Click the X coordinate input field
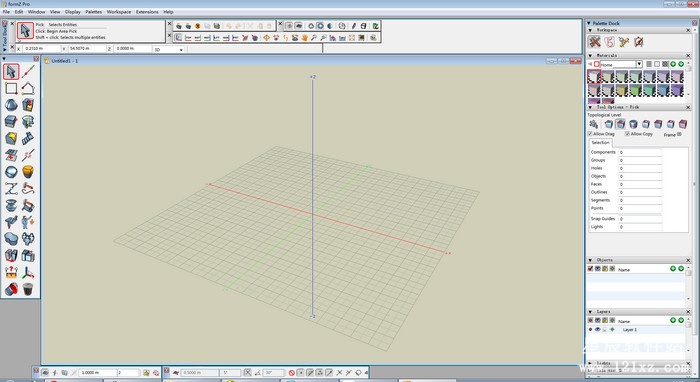This screenshot has width=700, height=382. (x=42, y=48)
